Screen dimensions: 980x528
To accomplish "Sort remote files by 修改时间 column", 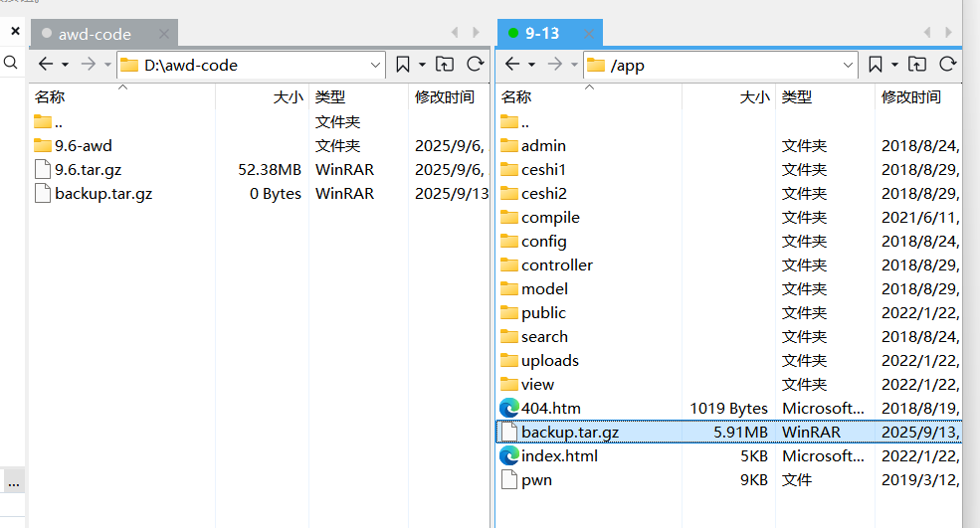I will (x=910, y=96).
